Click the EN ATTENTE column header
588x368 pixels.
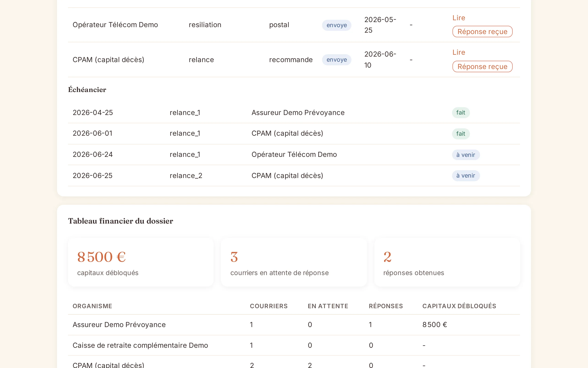[x=328, y=306]
